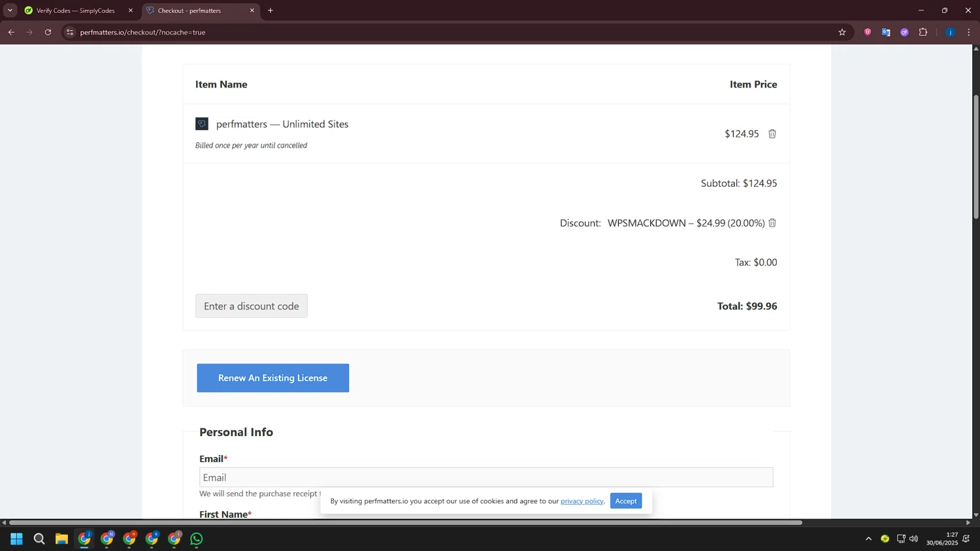980x551 pixels.
Task: Open the tab search dropdown
Action: (10, 10)
